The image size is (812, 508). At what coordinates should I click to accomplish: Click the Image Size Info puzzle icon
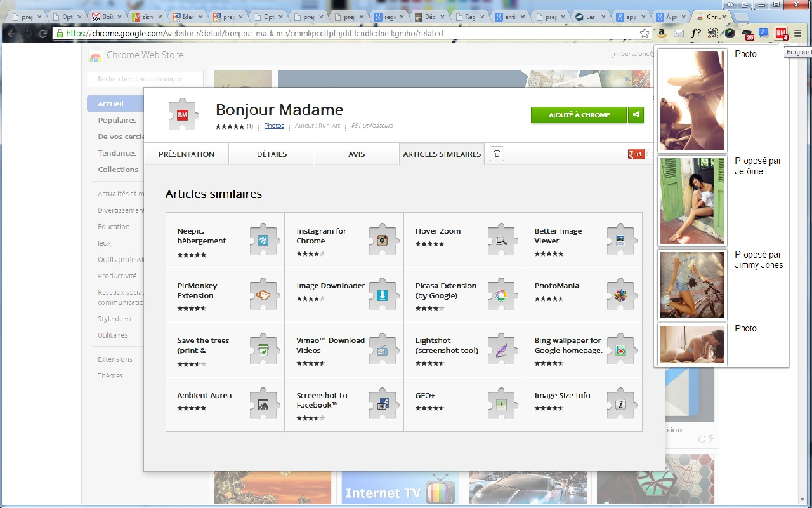[x=620, y=403]
